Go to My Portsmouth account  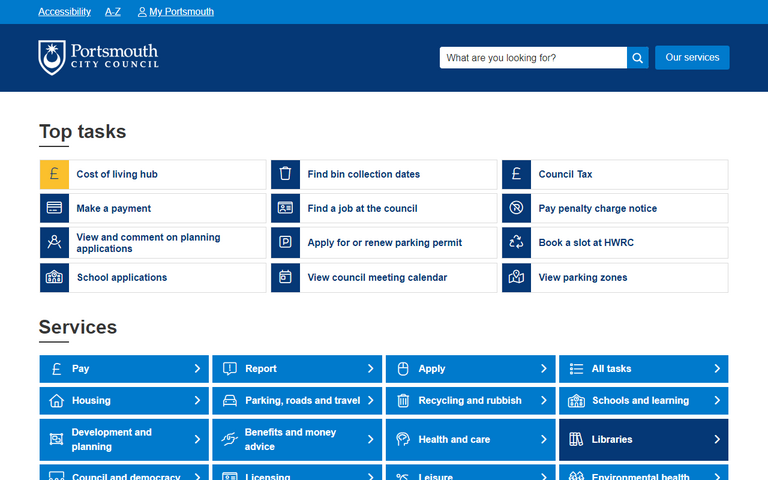coord(181,12)
